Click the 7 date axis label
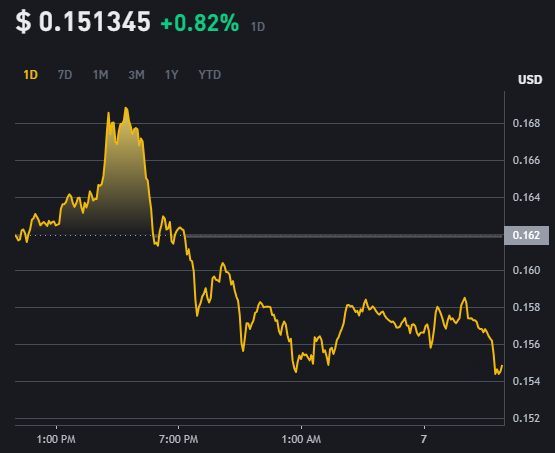 pyautogui.click(x=424, y=440)
